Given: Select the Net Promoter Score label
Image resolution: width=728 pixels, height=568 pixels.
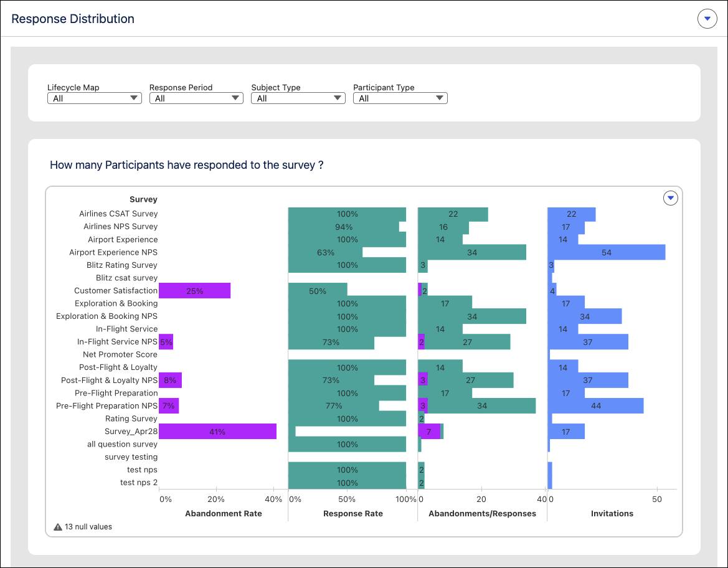Looking at the screenshot, I should pos(120,354).
